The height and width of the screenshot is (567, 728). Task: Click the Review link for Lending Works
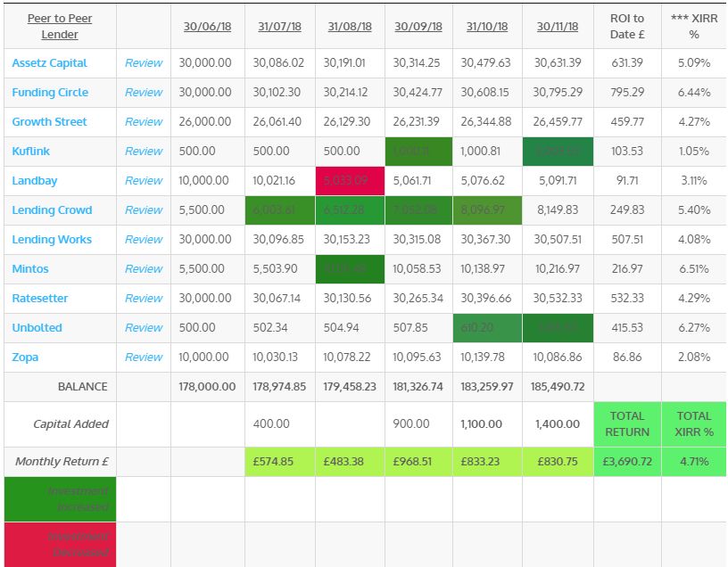click(144, 240)
